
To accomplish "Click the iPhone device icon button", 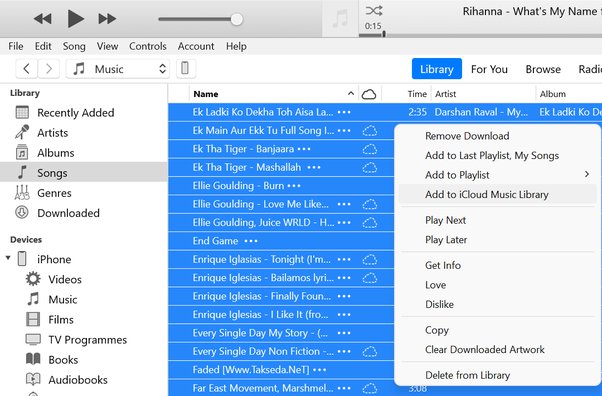I will 185,68.
